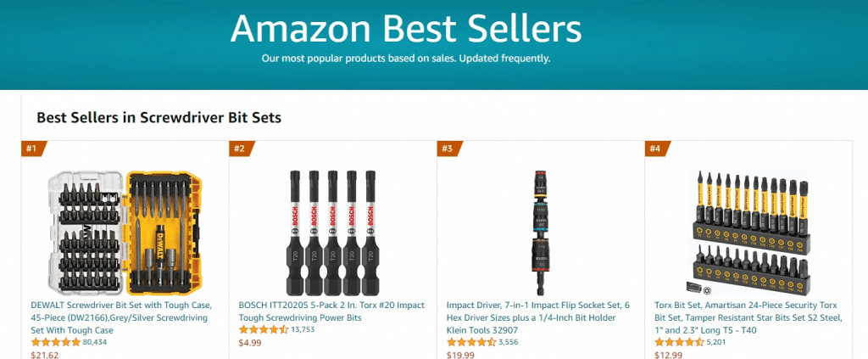Screen dimensions: 868x359
Task: Open Amartisan 24-Piece Torx set image
Action: pyautogui.click(x=748, y=231)
